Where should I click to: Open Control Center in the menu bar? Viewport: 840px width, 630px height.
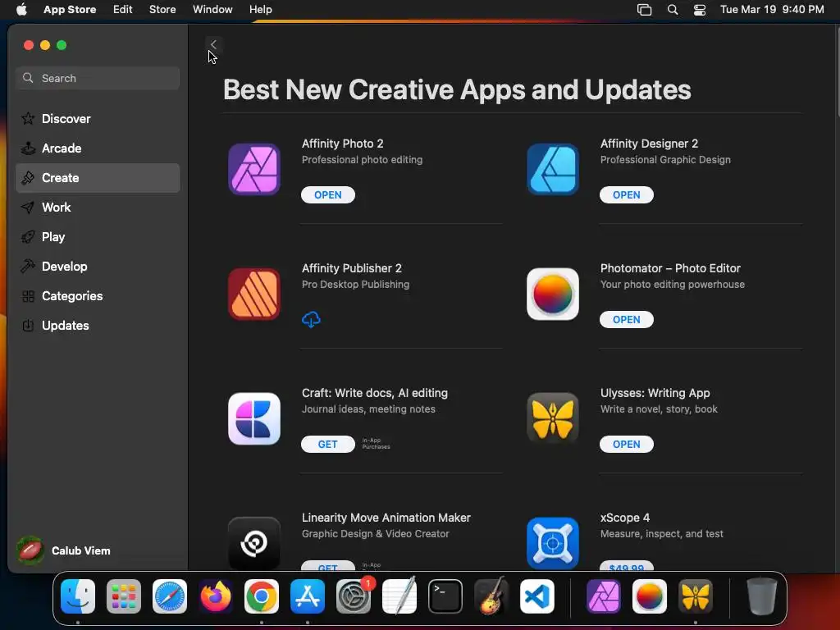pyautogui.click(x=699, y=10)
